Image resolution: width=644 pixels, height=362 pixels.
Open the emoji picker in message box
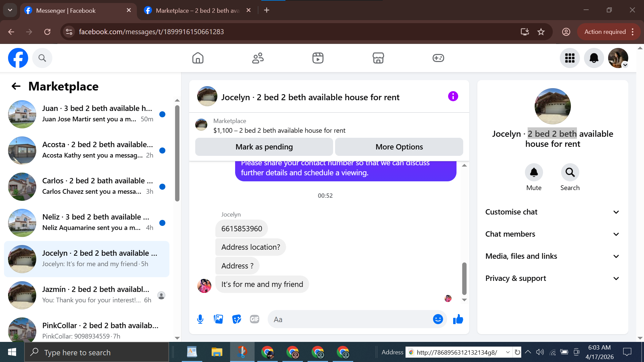click(438, 319)
